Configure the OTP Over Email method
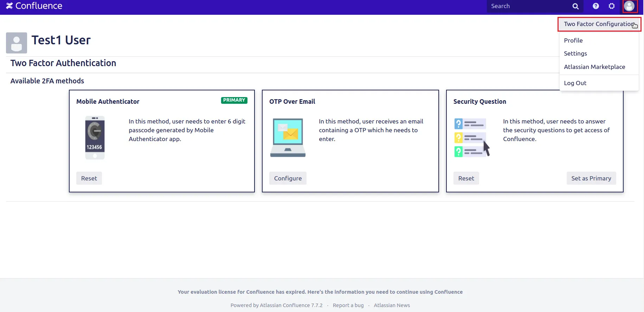 tap(288, 178)
